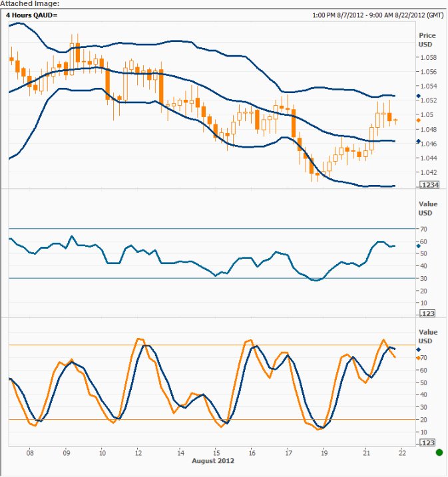Click the 12 date label on time axis
The height and width of the screenshot is (477, 448).
click(x=138, y=453)
